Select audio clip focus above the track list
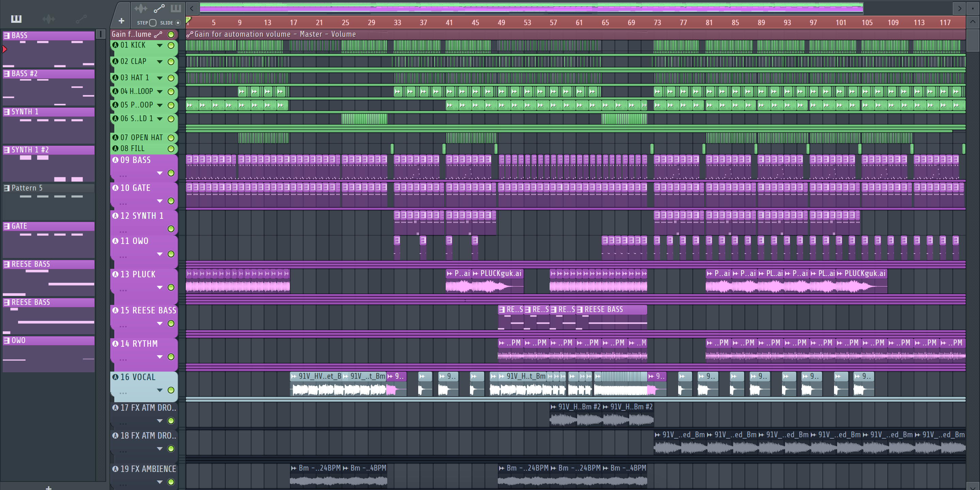 141,8
